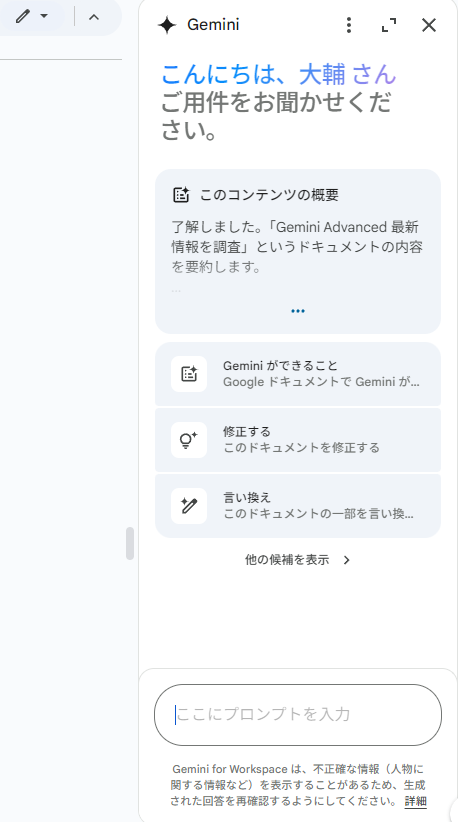
Task: Click the lightbulb icon for 修正する
Action: 189,440
